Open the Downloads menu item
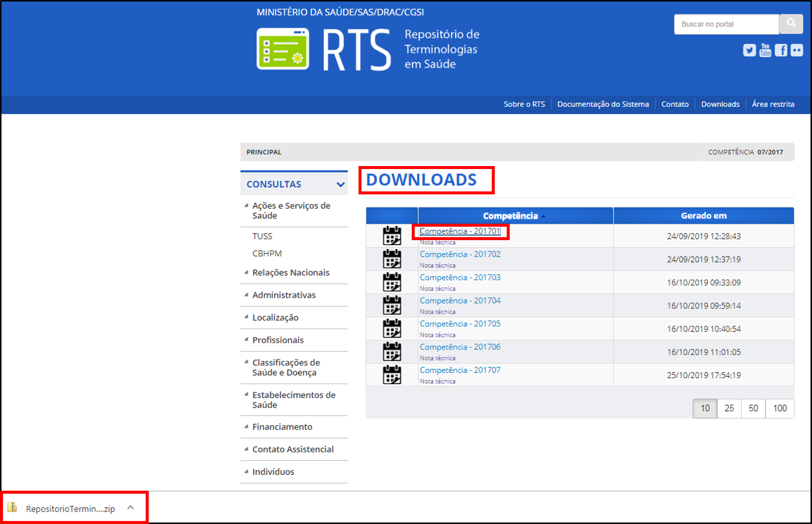The image size is (812, 524). pyautogui.click(x=720, y=104)
